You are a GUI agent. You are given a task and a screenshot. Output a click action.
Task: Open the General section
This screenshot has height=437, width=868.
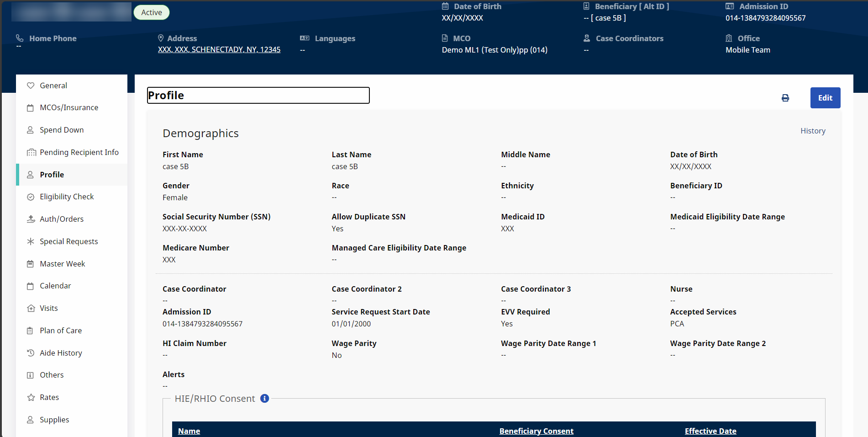click(x=72, y=85)
